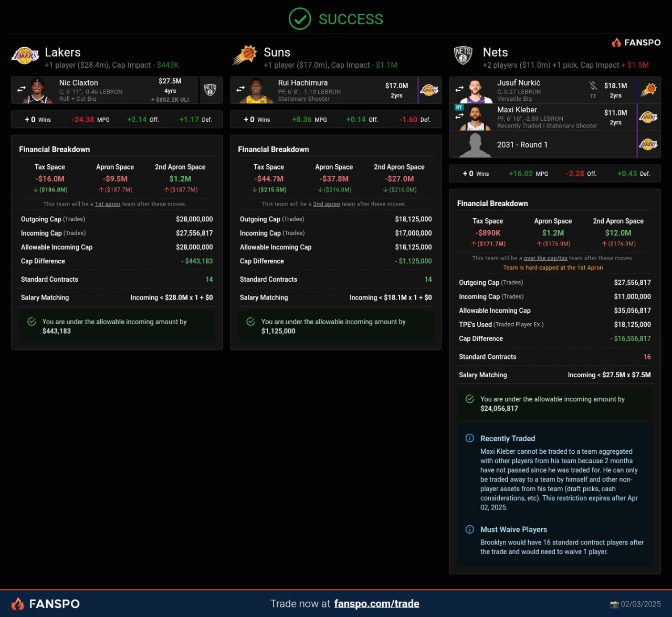Click the Nets allowable amount check icon
Screen dimensions: 672x617
point(470,399)
